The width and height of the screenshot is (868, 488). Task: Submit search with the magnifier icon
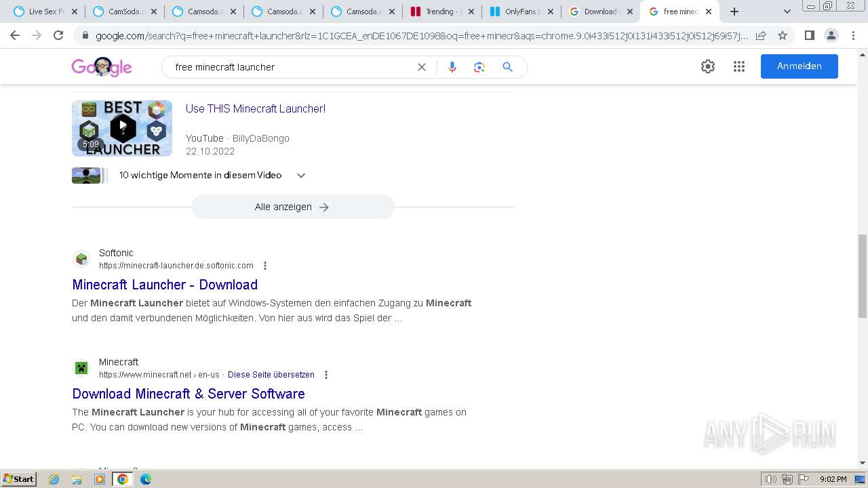(507, 67)
